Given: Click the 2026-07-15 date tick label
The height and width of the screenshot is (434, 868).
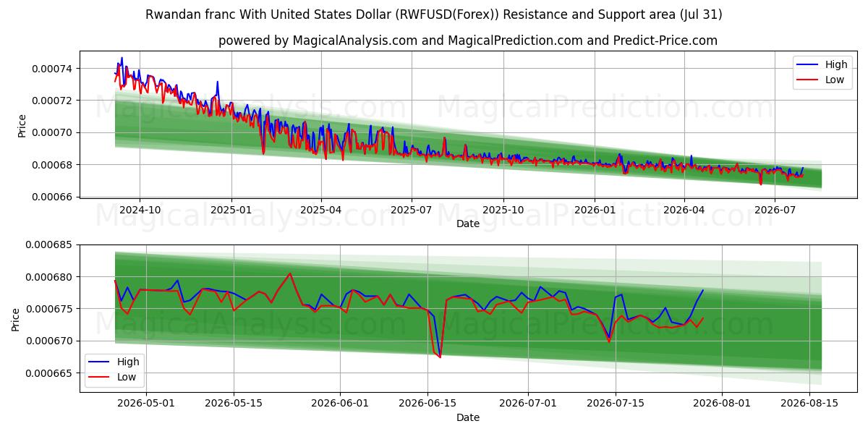Looking at the screenshot, I should (616, 403).
